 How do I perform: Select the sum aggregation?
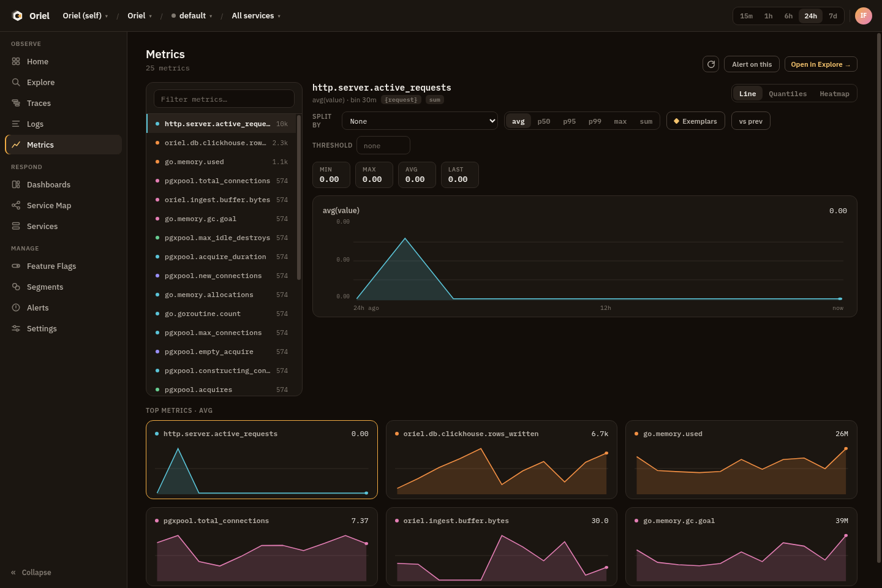click(x=646, y=121)
